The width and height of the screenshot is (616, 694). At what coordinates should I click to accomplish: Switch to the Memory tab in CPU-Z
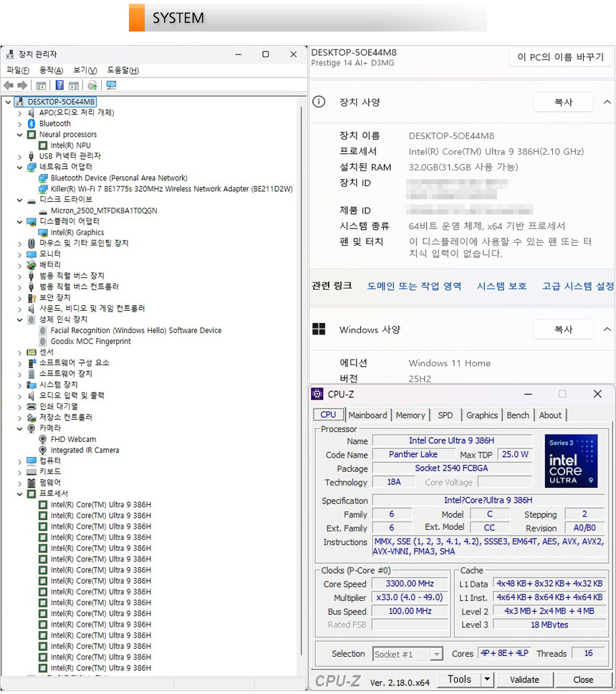click(410, 415)
